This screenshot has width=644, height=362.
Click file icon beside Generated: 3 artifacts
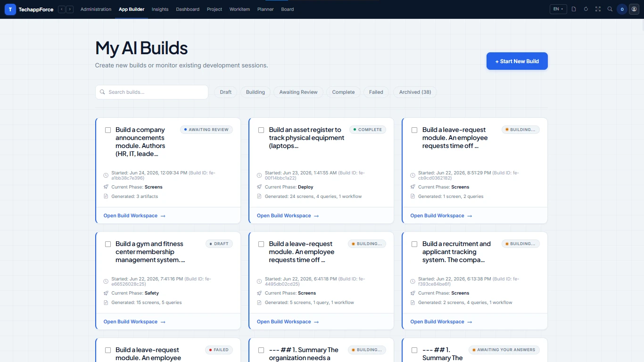coord(106,197)
